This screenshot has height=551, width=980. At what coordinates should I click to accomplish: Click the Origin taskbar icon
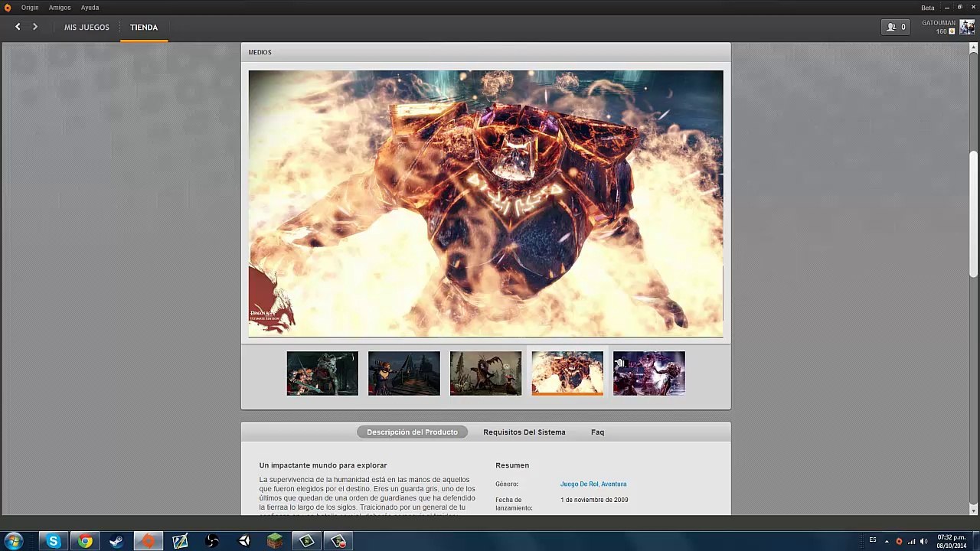pyautogui.click(x=148, y=542)
